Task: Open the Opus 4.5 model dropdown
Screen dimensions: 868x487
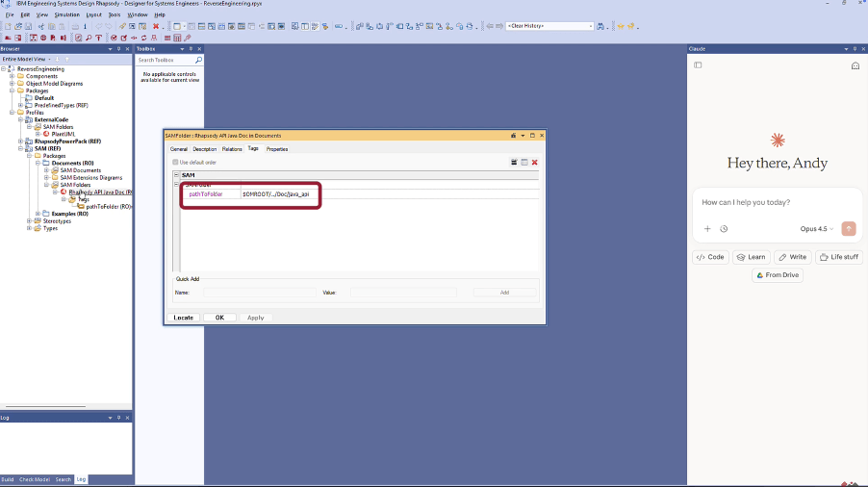Action: [x=817, y=228]
